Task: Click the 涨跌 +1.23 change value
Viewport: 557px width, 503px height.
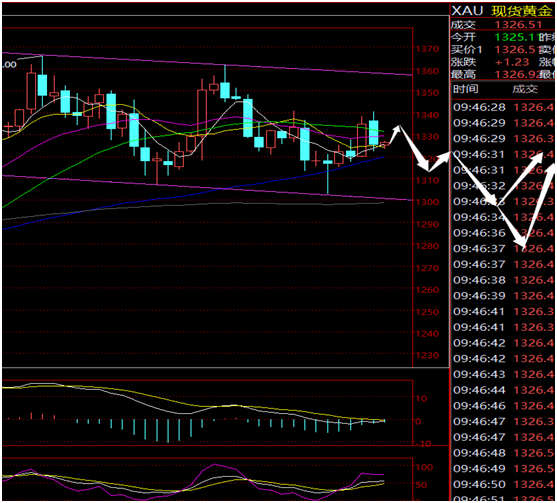Action: (512, 62)
